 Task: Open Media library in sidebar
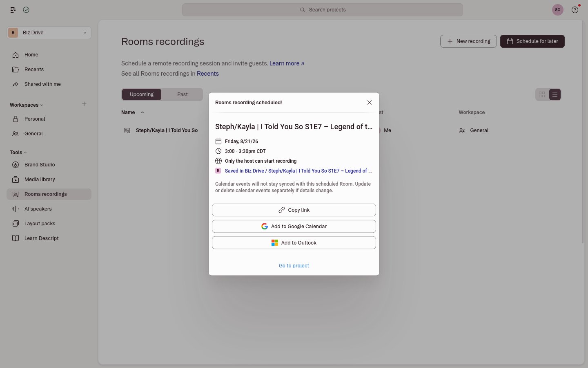tap(49, 180)
